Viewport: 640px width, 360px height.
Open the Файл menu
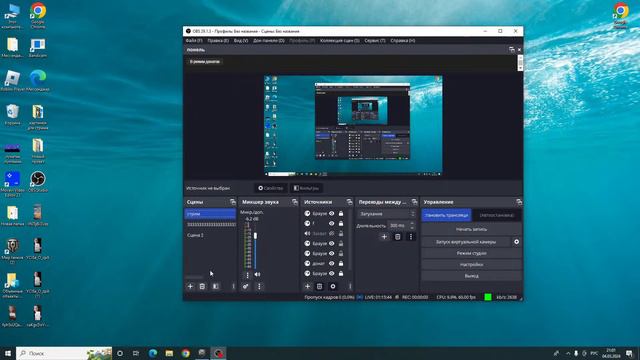[194, 41]
